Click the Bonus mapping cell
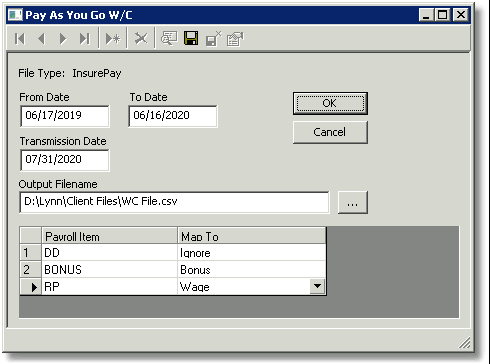 pos(251,269)
